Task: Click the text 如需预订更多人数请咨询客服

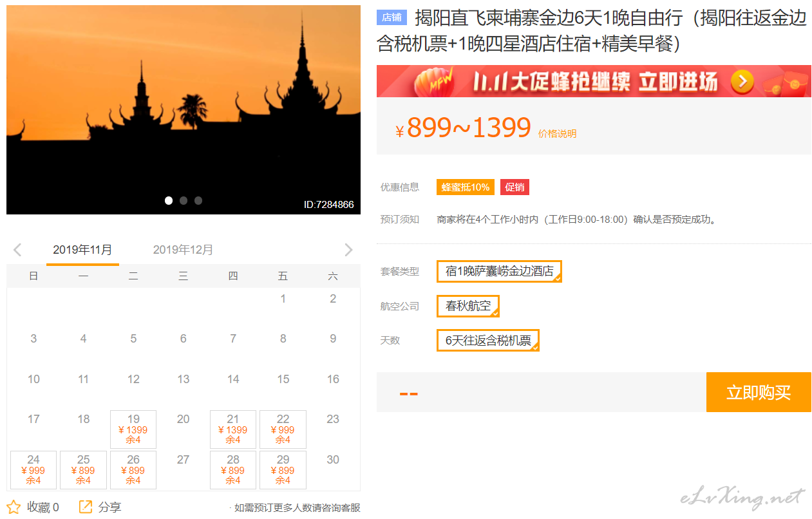Action: pyautogui.click(x=297, y=507)
